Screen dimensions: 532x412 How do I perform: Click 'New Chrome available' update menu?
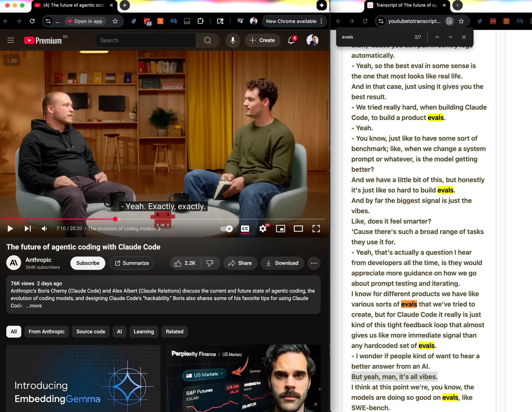pyautogui.click(x=294, y=21)
